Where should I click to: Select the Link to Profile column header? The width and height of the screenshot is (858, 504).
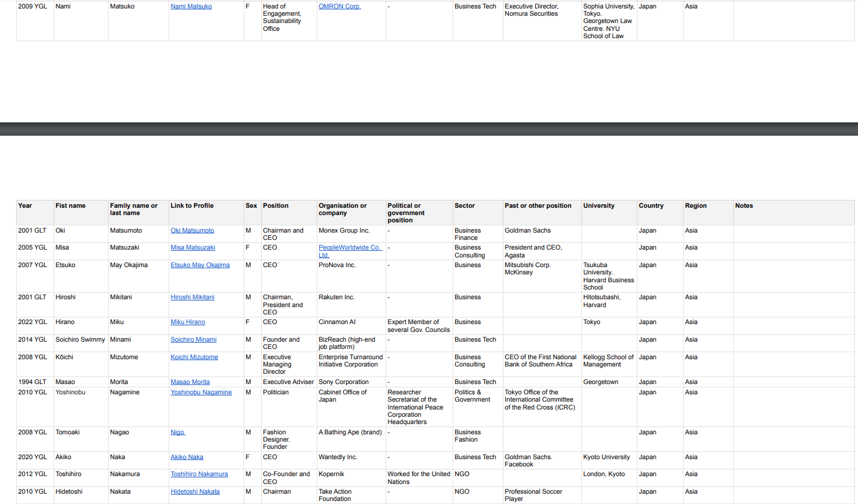pyautogui.click(x=207, y=213)
